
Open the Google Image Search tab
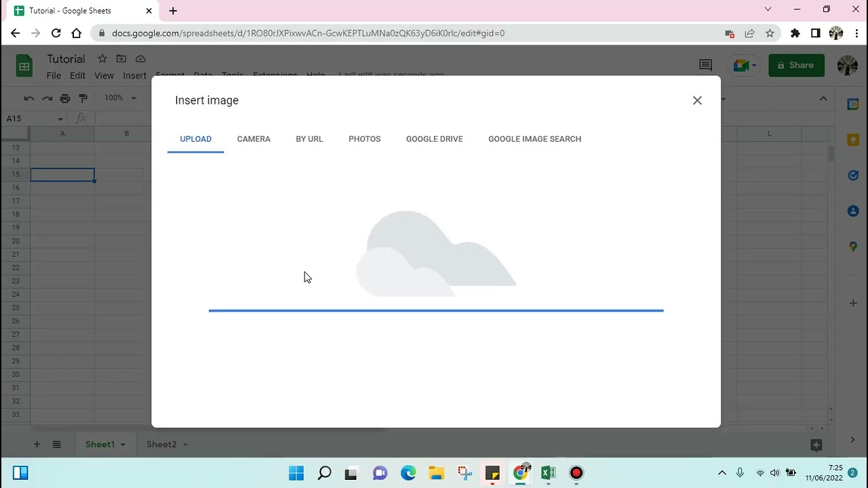(x=534, y=139)
